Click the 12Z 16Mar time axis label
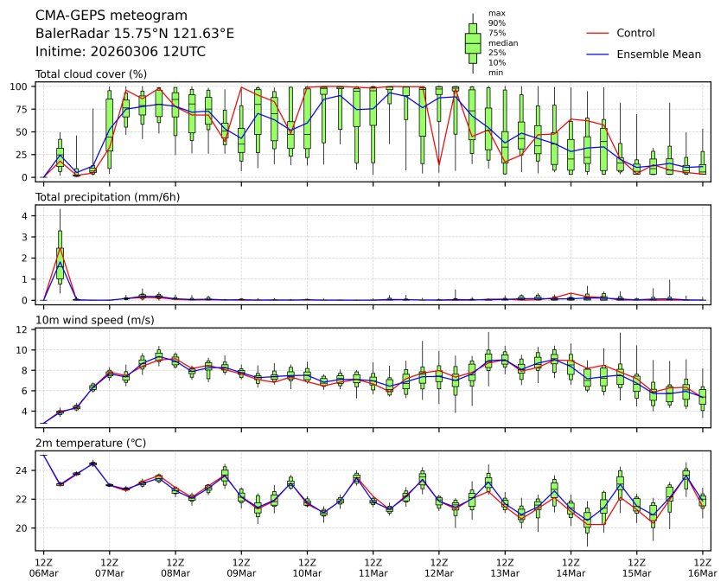 (x=701, y=566)
